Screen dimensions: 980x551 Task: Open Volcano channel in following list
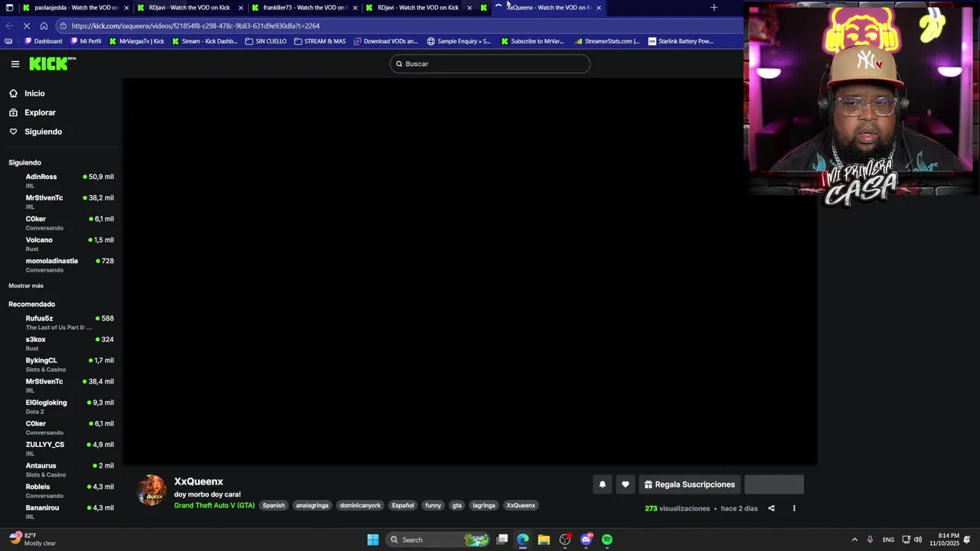tap(61, 244)
